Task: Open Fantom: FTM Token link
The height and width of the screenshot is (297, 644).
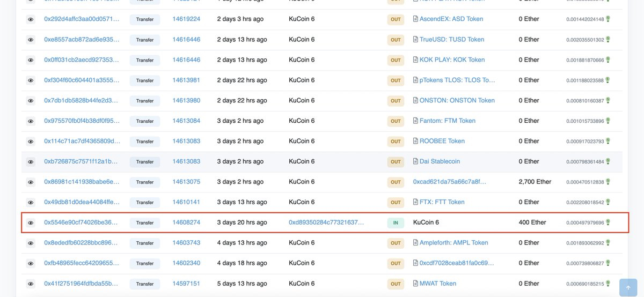Action: point(448,121)
